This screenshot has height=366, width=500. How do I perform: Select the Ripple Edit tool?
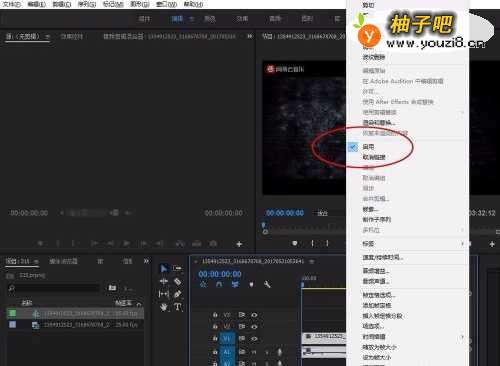pos(164,281)
